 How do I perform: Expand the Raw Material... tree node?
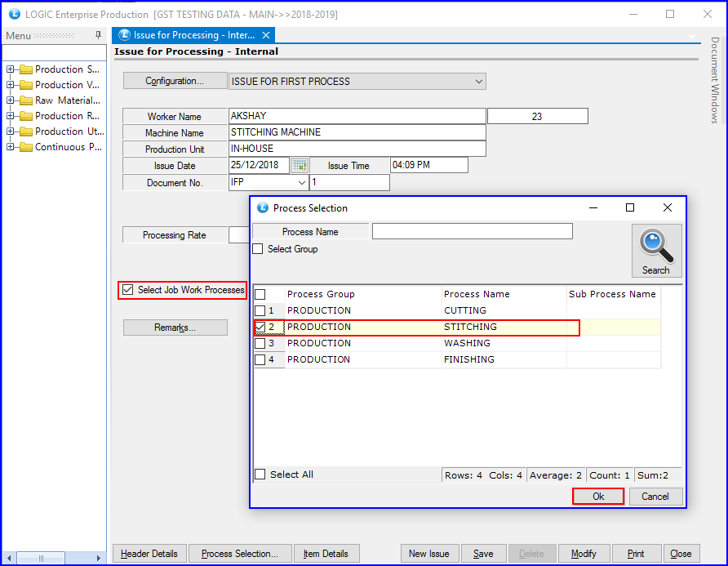pyautogui.click(x=11, y=100)
